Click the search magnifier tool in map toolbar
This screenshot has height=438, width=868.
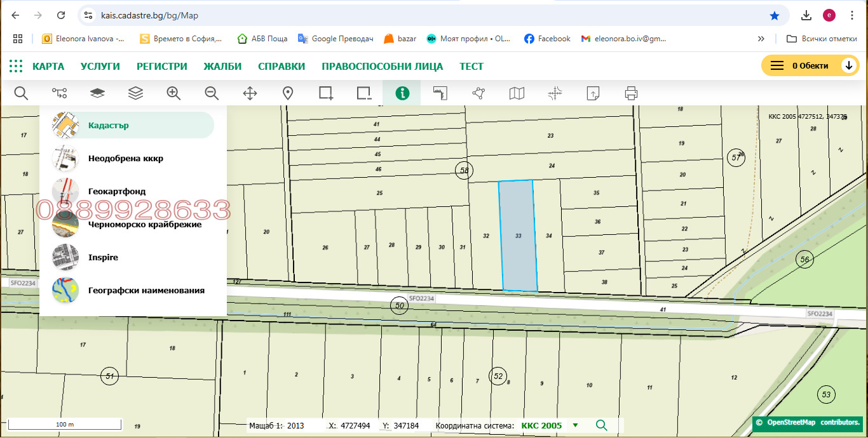[x=21, y=93]
